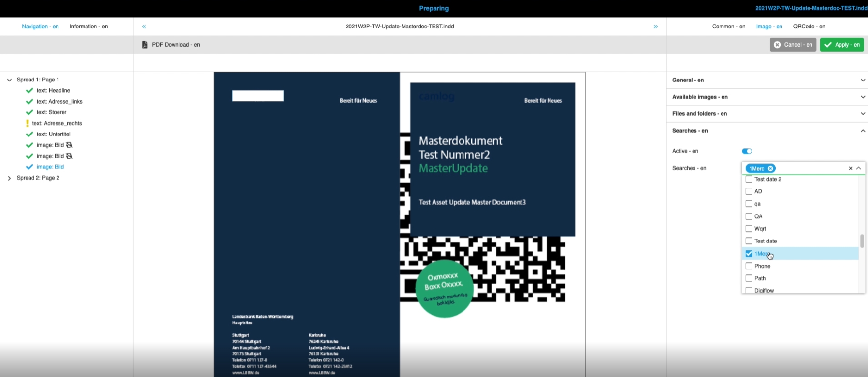
Task: Click the Preparing title in the top bar
Action: point(434,8)
